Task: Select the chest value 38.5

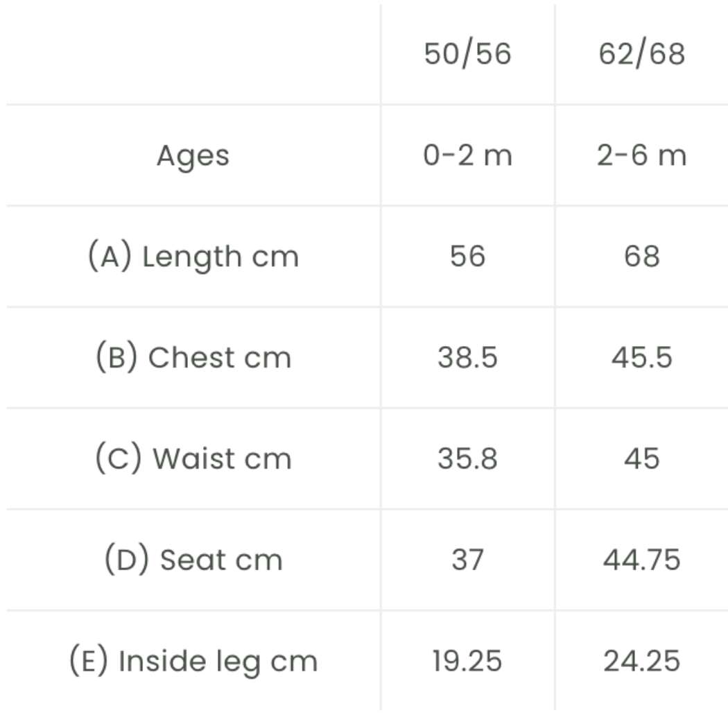Action: click(467, 358)
